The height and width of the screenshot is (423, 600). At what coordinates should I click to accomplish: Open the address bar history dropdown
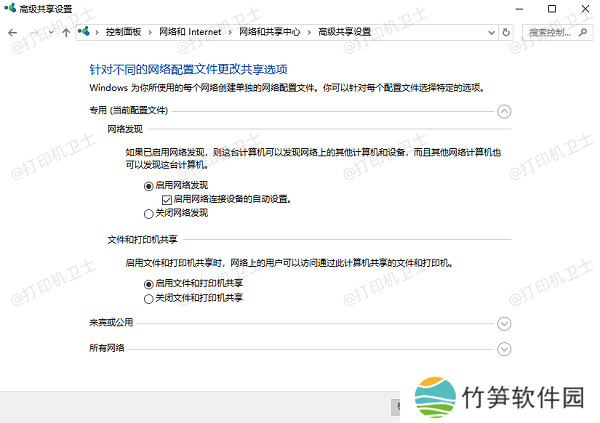click(489, 32)
